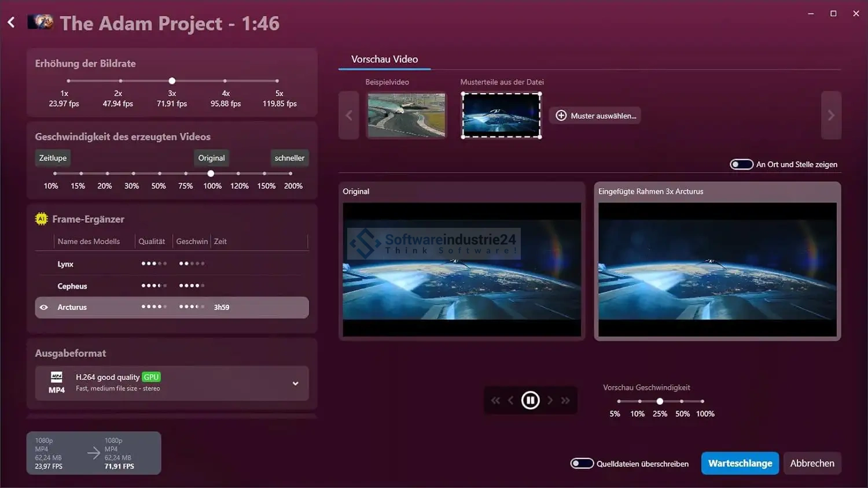868x488 pixels.
Task: Enable Quelldateien überschreiben toggle
Action: (x=582, y=463)
